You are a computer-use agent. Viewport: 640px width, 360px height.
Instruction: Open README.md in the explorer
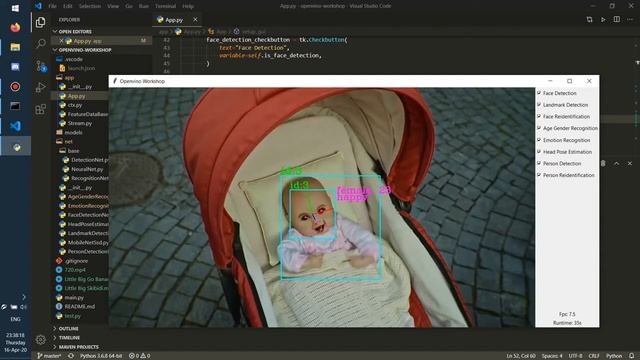click(x=80, y=307)
